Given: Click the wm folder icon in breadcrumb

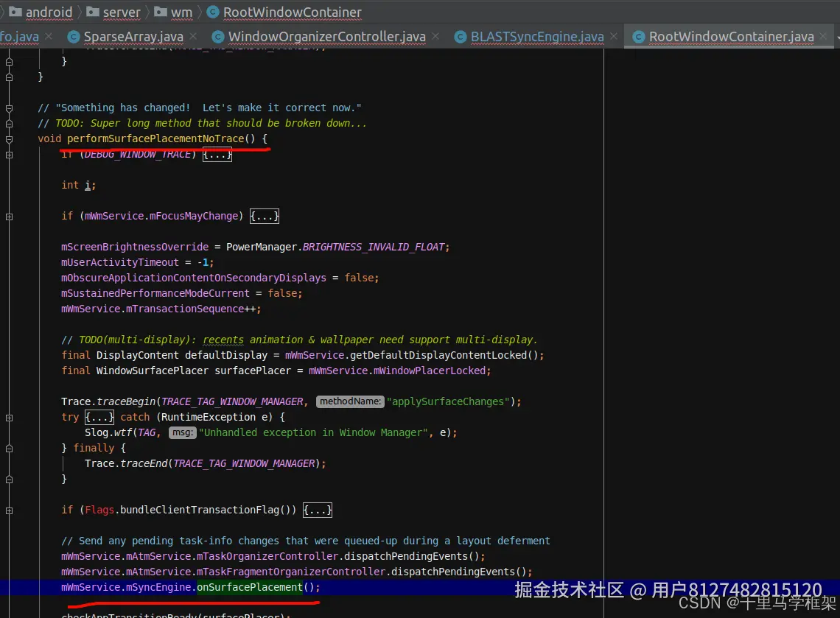Looking at the screenshot, I should 160,11.
